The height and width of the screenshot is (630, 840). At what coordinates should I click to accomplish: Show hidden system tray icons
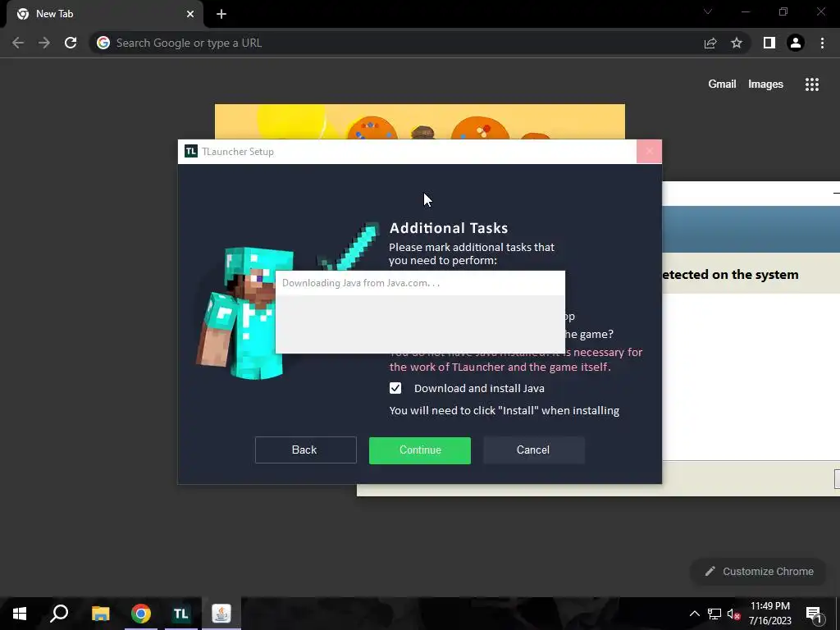694,614
